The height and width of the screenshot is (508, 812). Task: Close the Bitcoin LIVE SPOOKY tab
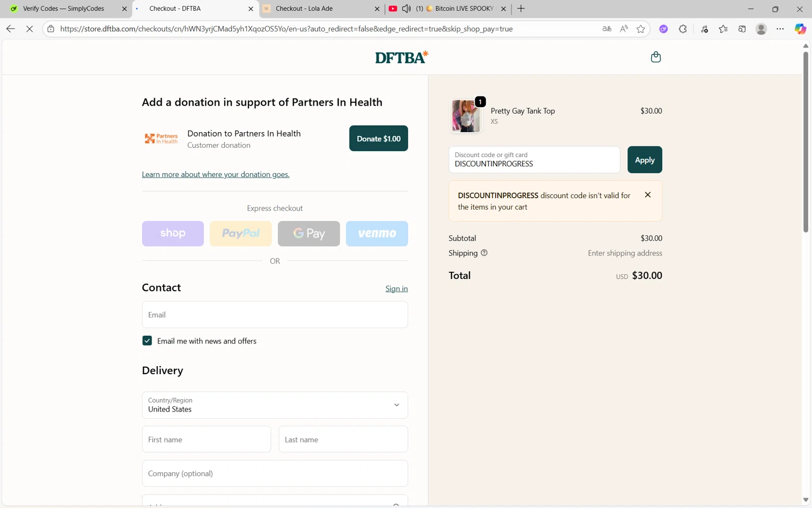click(503, 9)
